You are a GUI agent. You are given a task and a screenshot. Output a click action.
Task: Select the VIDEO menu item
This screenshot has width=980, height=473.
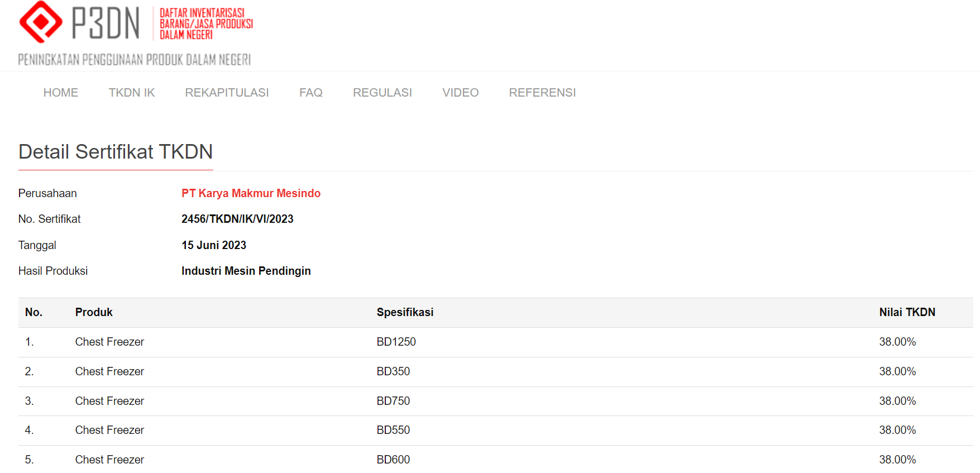coord(460,93)
